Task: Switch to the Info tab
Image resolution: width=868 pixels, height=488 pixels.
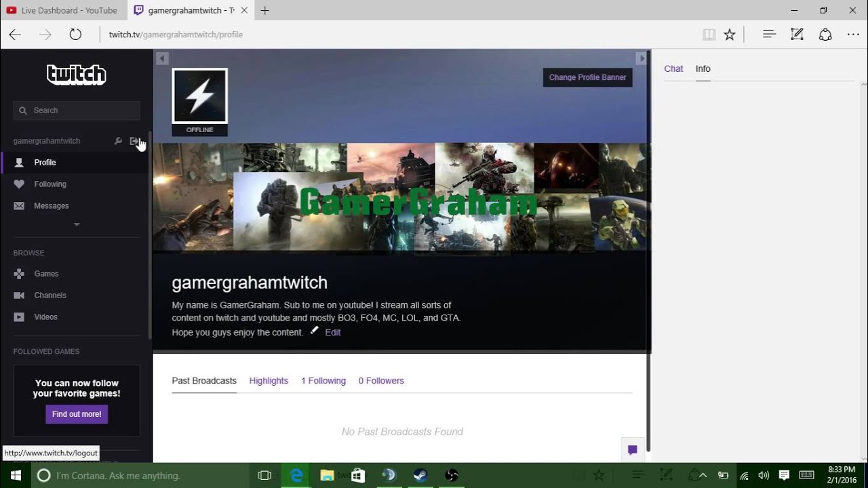Action: [703, 68]
